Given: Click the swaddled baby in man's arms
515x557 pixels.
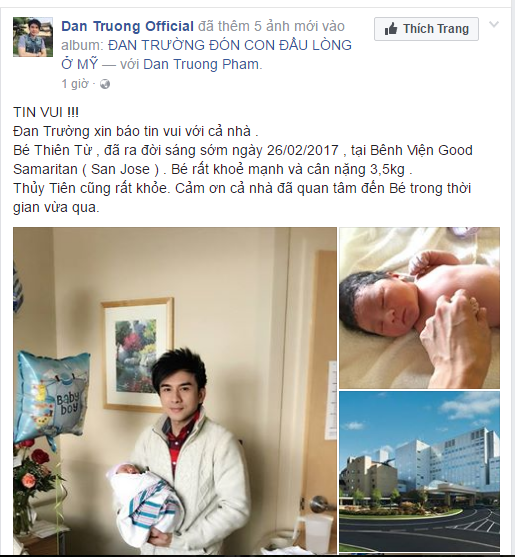Looking at the screenshot, I should 145,503.
